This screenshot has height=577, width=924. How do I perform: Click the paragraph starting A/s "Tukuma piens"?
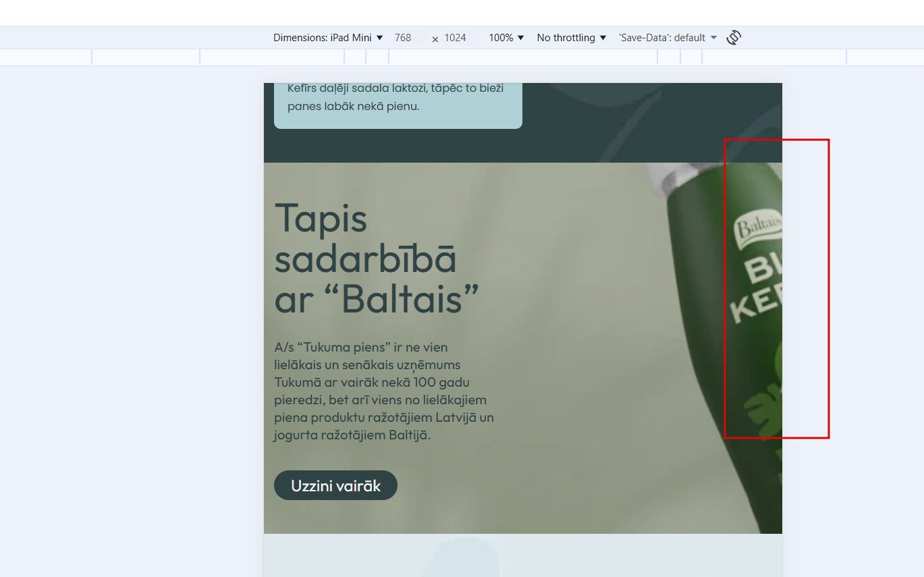tap(384, 391)
